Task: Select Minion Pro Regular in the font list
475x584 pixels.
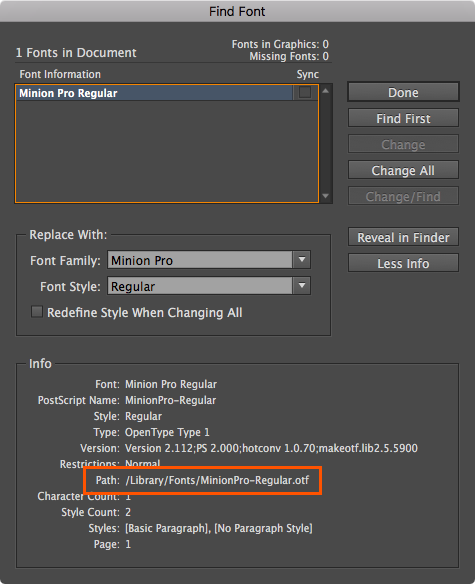Action: pos(154,93)
